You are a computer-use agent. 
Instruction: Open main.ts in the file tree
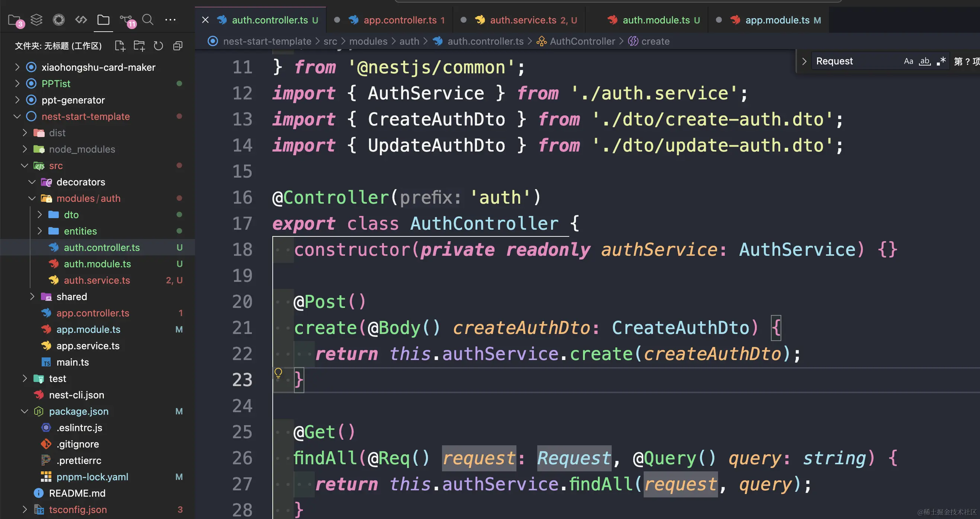click(x=72, y=362)
